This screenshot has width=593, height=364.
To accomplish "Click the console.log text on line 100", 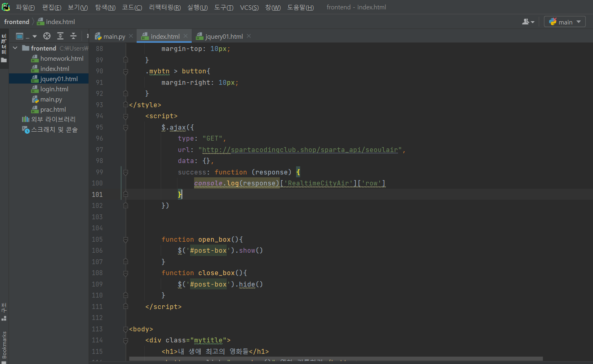I will tap(216, 183).
